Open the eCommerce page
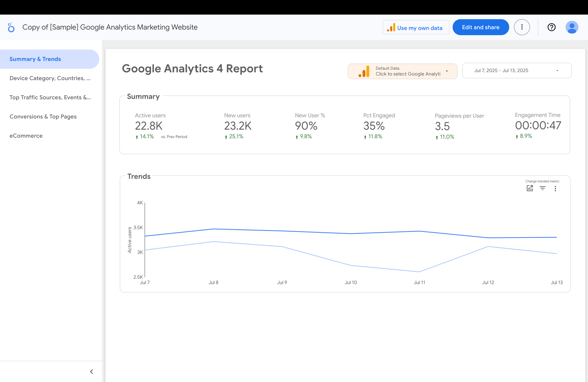The image size is (588, 382). coord(26,136)
